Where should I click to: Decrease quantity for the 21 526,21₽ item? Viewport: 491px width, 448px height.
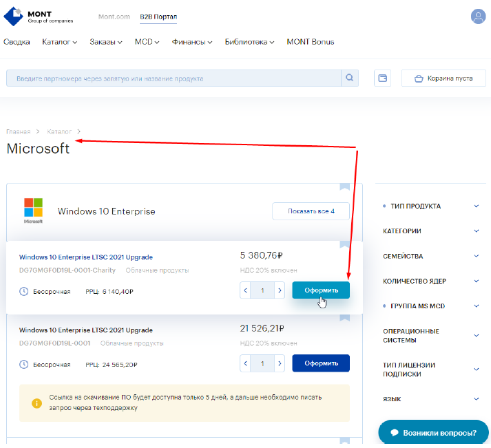(246, 363)
